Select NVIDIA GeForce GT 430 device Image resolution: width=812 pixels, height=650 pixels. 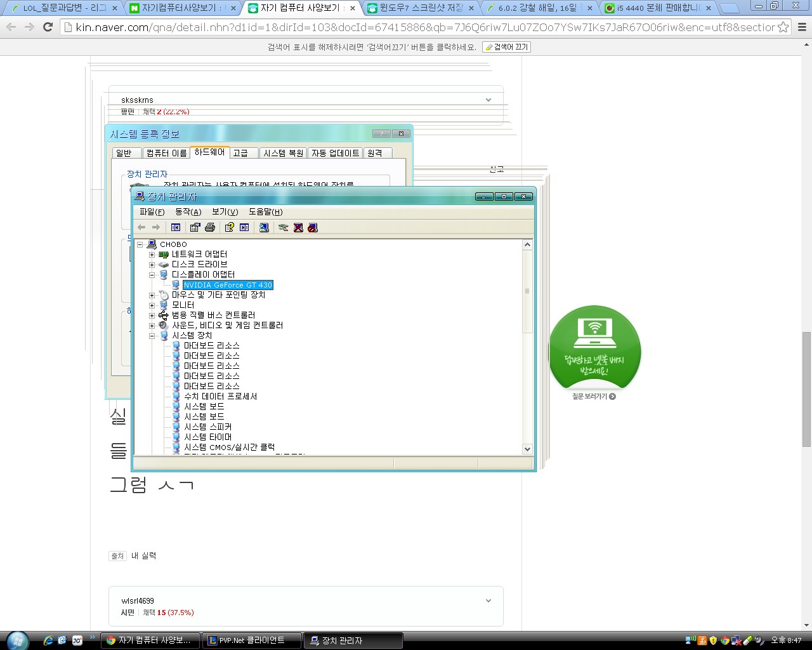pos(228,285)
